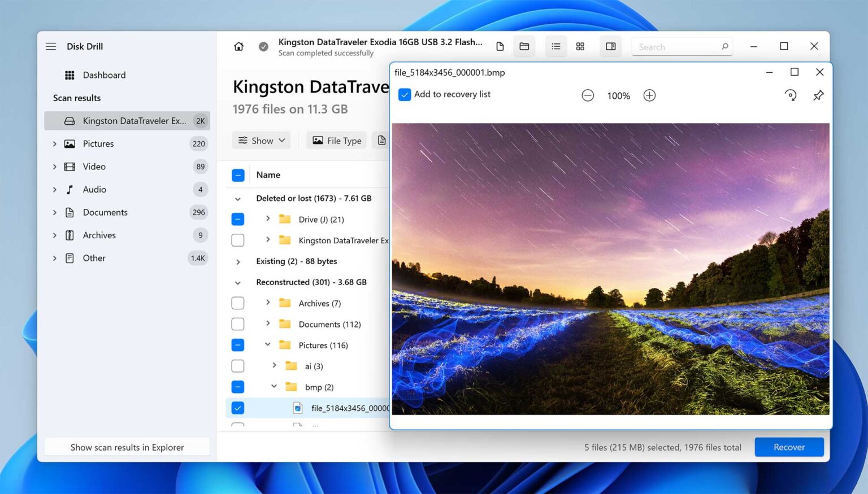This screenshot has height=494, width=868.
Task: Uncheck the file_5184x3456 BMP file
Action: click(x=237, y=408)
